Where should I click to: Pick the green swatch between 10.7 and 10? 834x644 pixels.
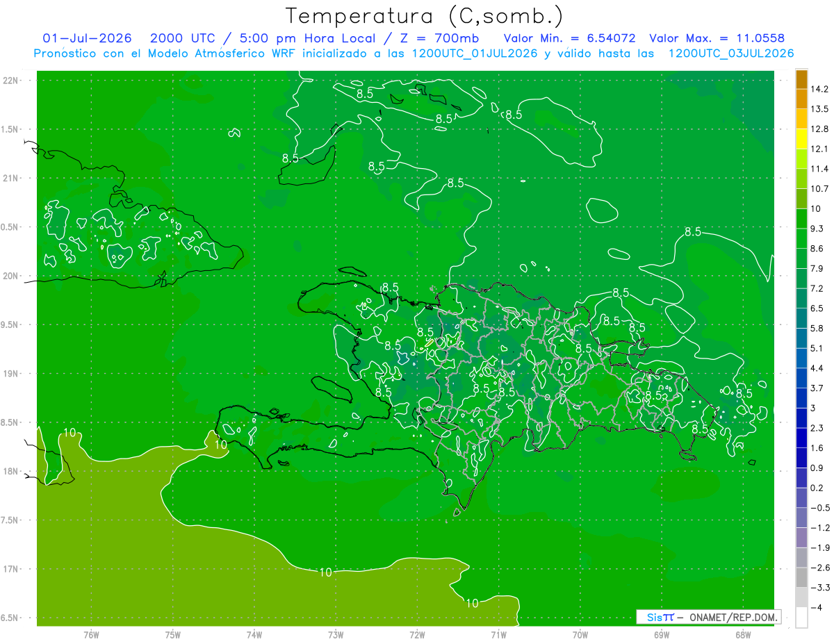point(801,199)
